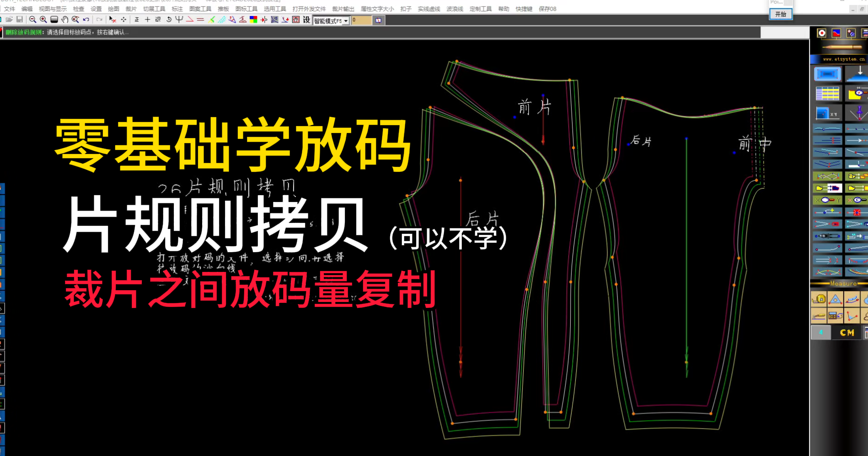Click the four-color palette swatch in toolbar
This screenshot has height=456, width=868.
(x=252, y=20)
